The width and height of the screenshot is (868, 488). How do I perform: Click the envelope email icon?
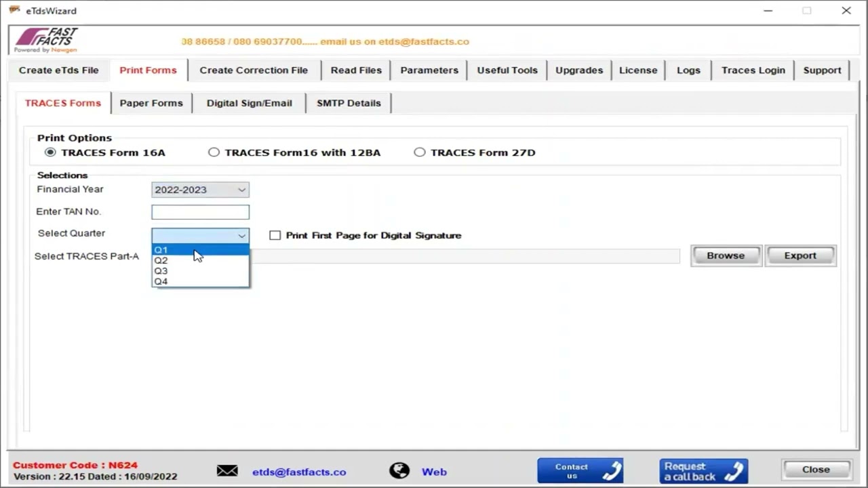click(227, 471)
